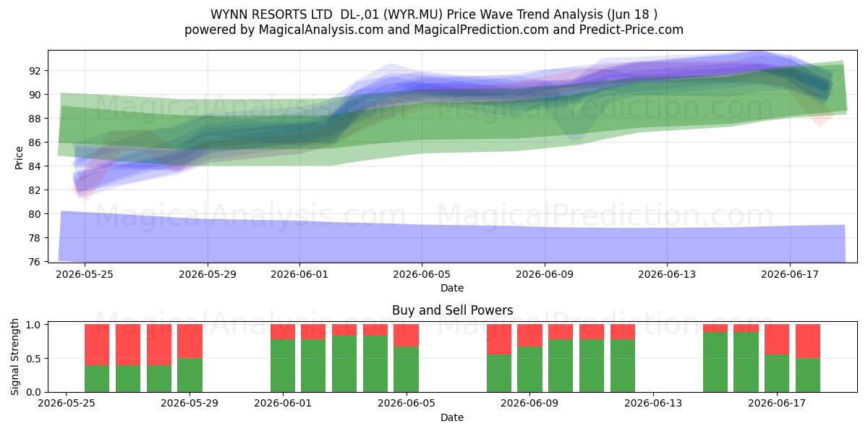
Task: Click 2026-05-25 tick on the bar chart
Action: [67, 404]
